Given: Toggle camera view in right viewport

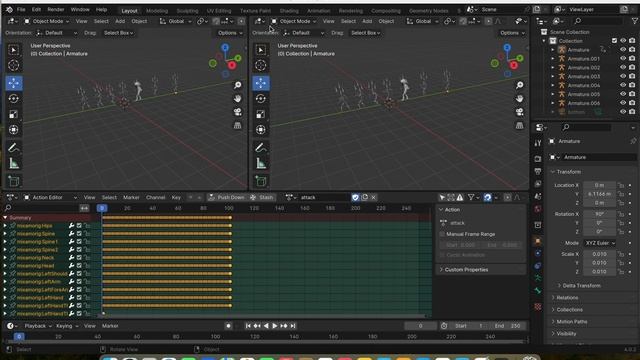Looking at the screenshot, I should coord(519,112).
